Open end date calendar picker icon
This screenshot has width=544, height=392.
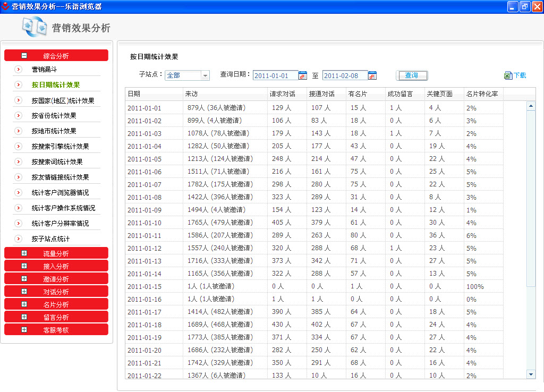(372, 75)
